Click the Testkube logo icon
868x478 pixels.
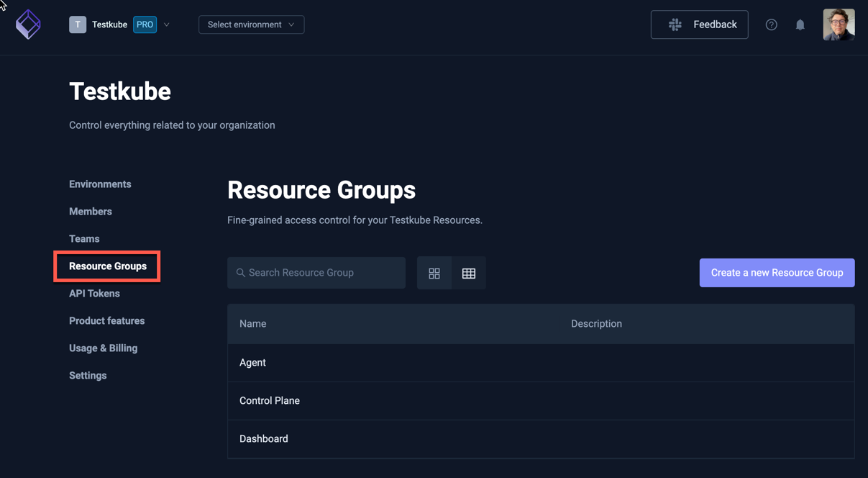(x=28, y=24)
